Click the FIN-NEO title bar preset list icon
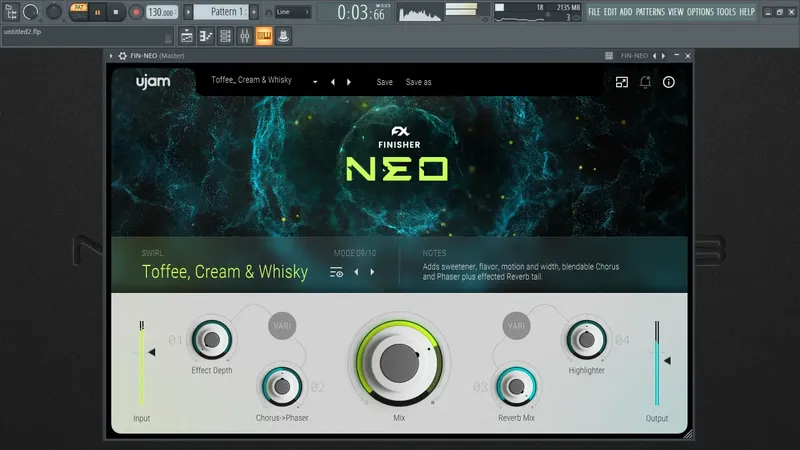Screen dimensions: 800x450 609,56
